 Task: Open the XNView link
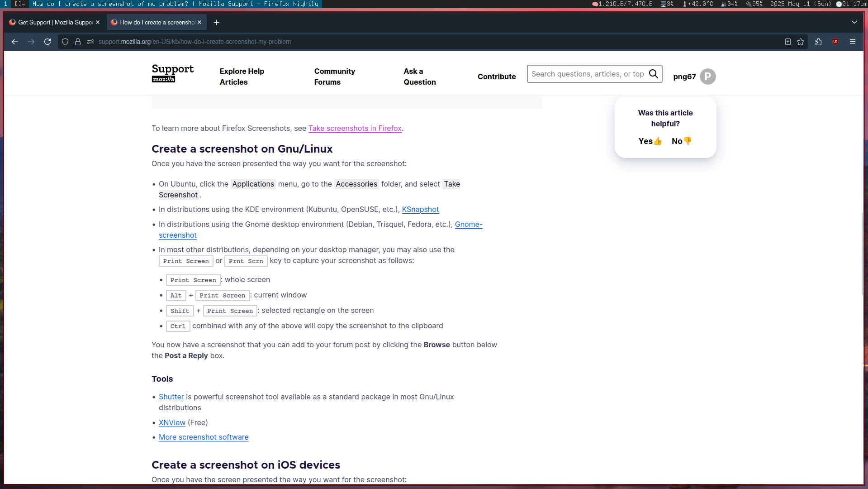point(172,423)
